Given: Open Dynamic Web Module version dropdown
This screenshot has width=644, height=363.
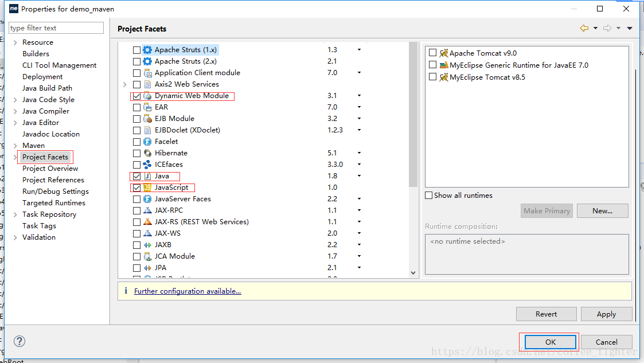Looking at the screenshot, I should click(x=359, y=96).
